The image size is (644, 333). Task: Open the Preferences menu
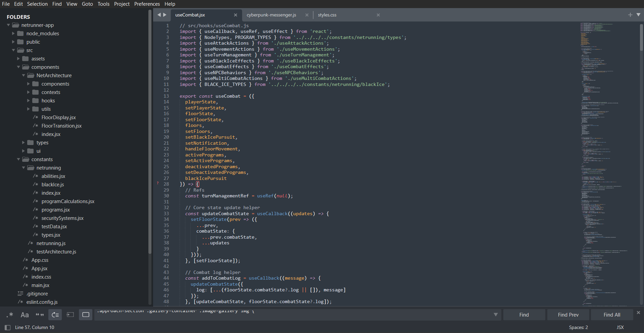click(147, 4)
